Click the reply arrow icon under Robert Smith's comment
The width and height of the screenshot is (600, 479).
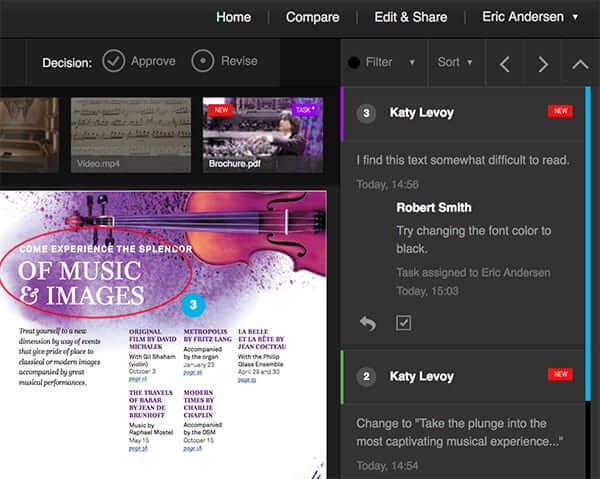coord(367,323)
